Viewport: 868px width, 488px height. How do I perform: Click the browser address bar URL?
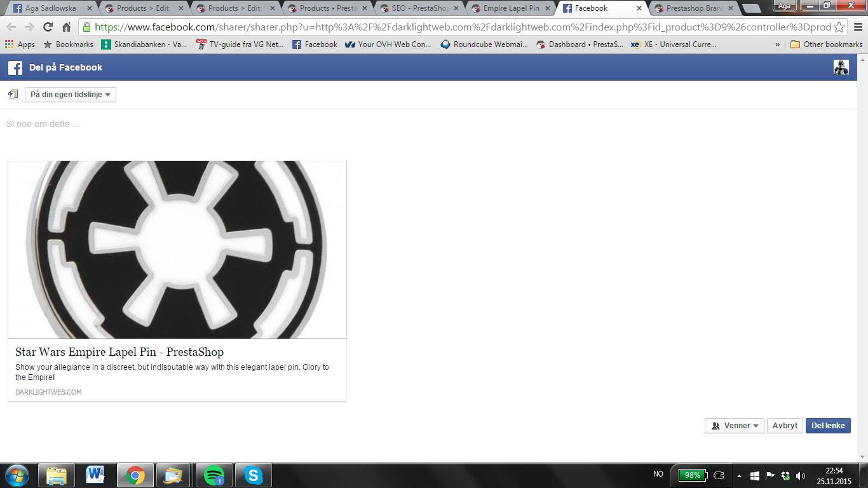pyautogui.click(x=463, y=27)
